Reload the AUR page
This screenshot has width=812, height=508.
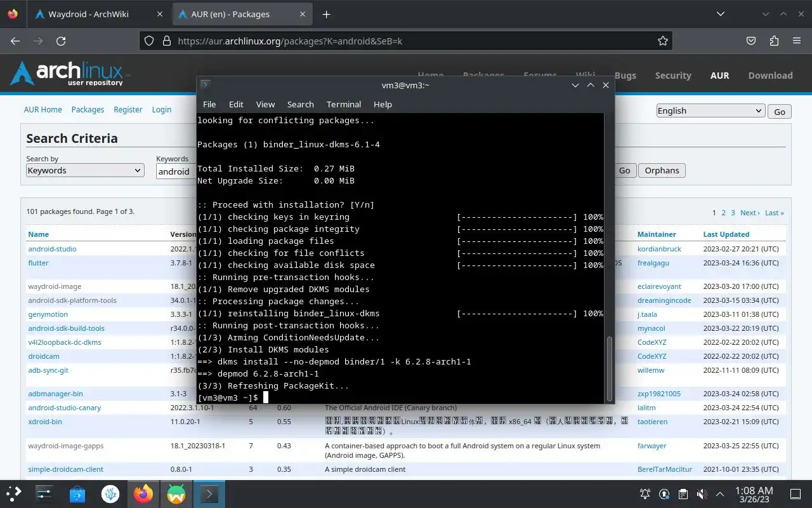click(61, 41)
